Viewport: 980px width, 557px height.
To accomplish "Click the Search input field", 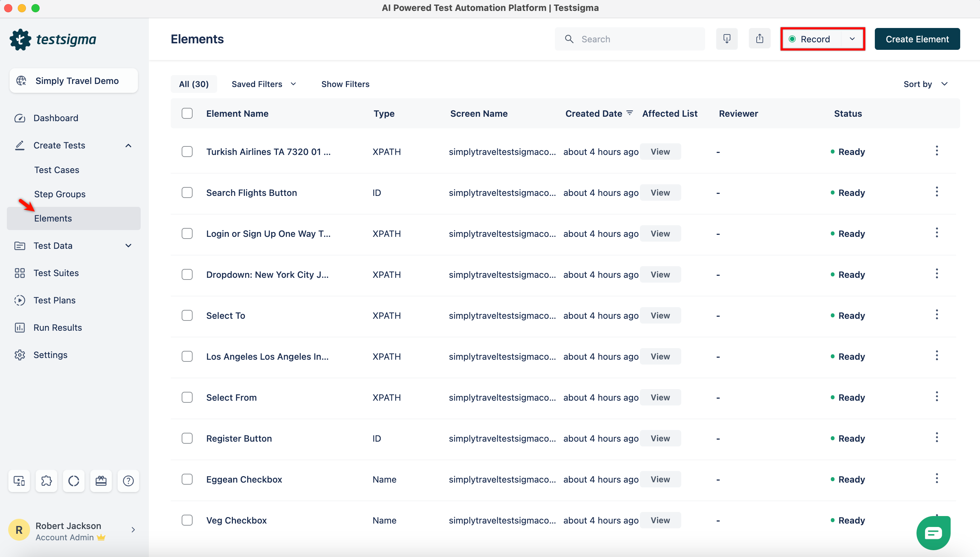I will click(x=629, y=39).
